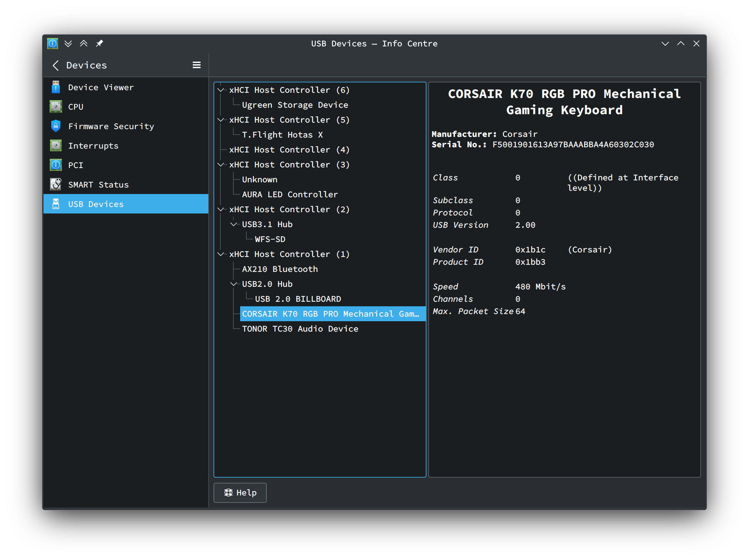The image size is (749, 560).
Task: Go back using the Devices arrow
Action: click(x=55, y=65)
